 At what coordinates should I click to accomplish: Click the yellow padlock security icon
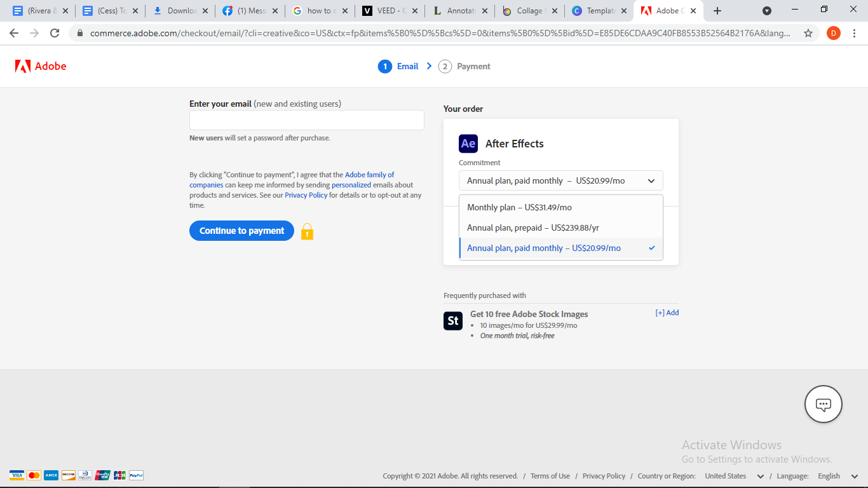307,231
